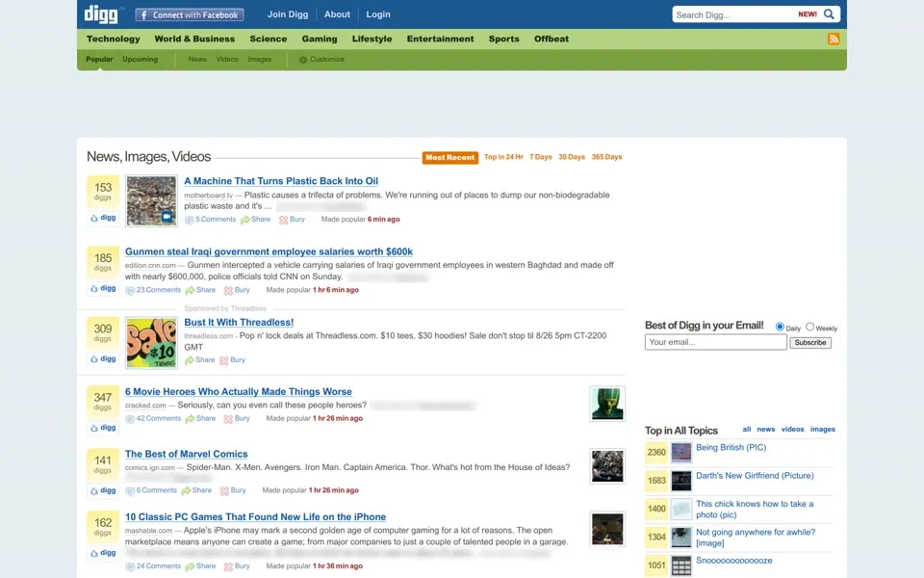Share the 6 Movie Heroes story
The width and height of the screenshot is (924, 578).
tap(200, 419)
